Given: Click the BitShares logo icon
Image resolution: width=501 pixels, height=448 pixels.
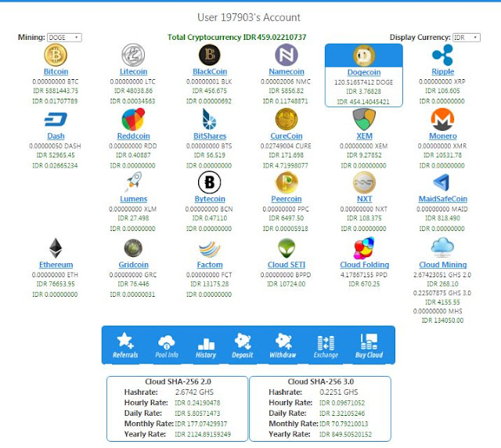Looking at the screenshot, I should pyautogui.click(x=210, y=119).
